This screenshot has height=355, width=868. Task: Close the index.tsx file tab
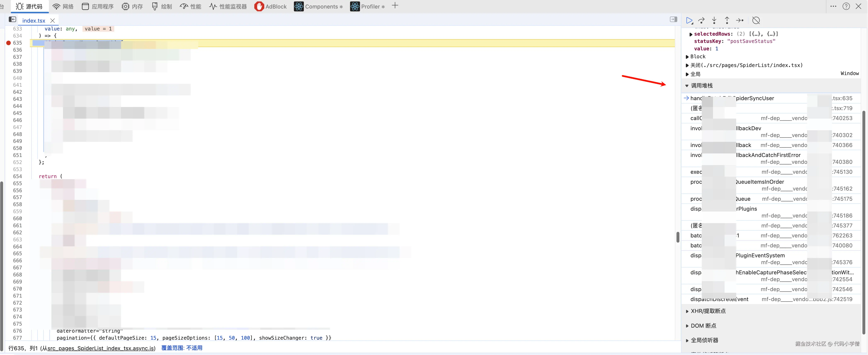(x=53, y=21)
